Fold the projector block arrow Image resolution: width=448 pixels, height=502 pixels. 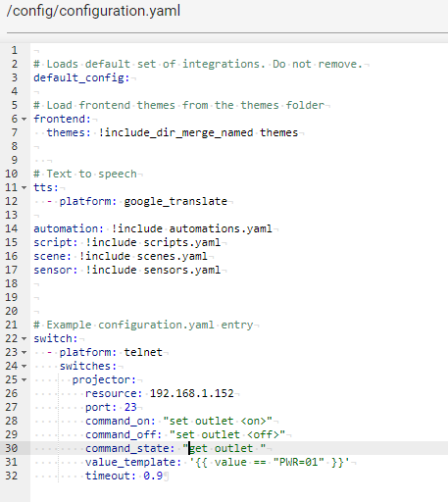(25, 380)
